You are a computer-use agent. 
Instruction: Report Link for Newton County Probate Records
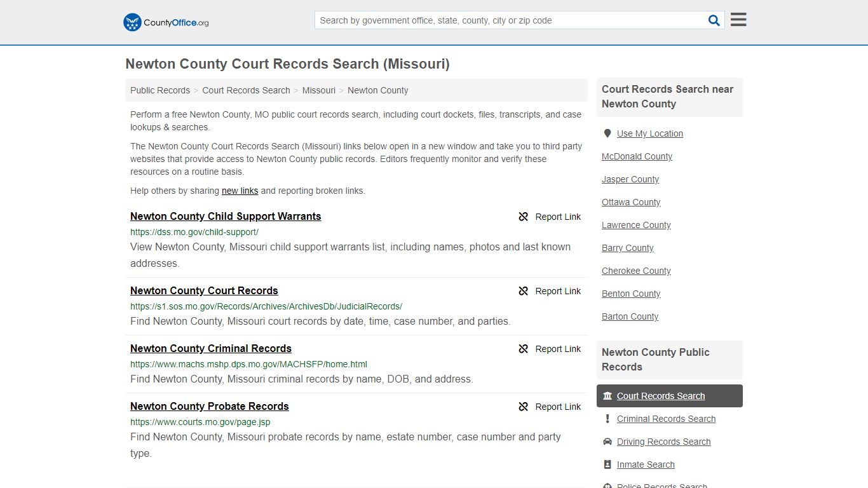tap(550, 407)
